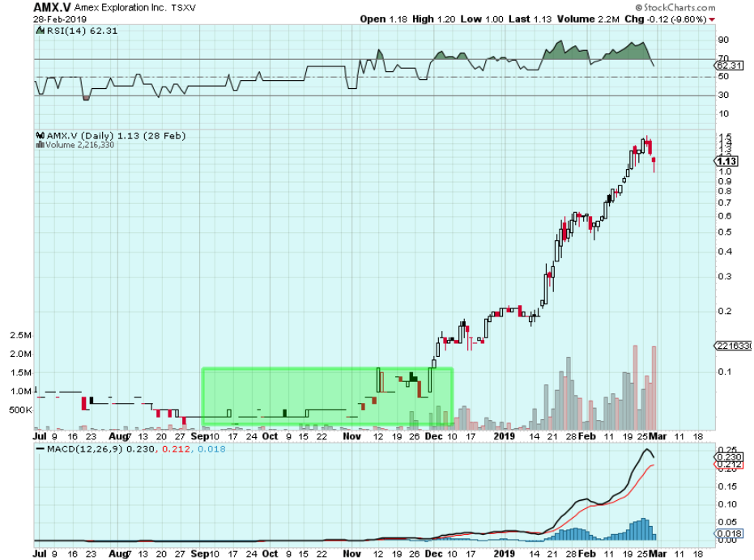Click the 0.1 price axis label
Image resolution: width=754 pixels, height=560 pixels.
[x=725, y=371]
